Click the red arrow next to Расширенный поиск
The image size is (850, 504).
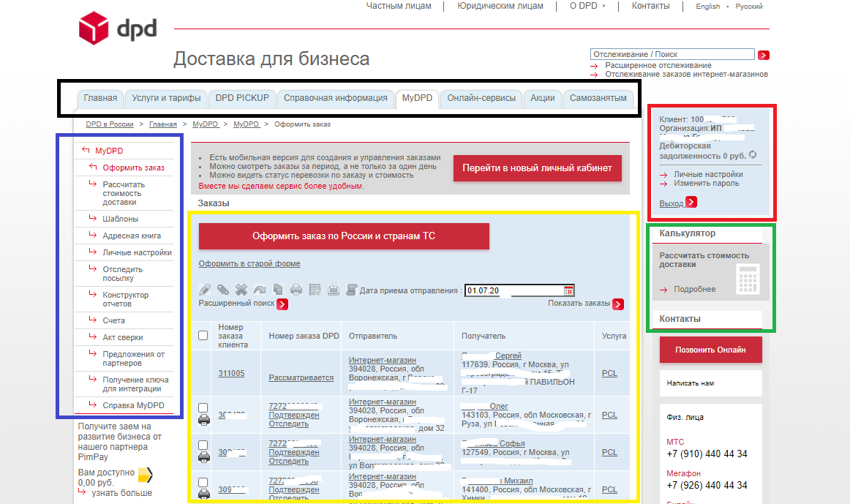282,304
